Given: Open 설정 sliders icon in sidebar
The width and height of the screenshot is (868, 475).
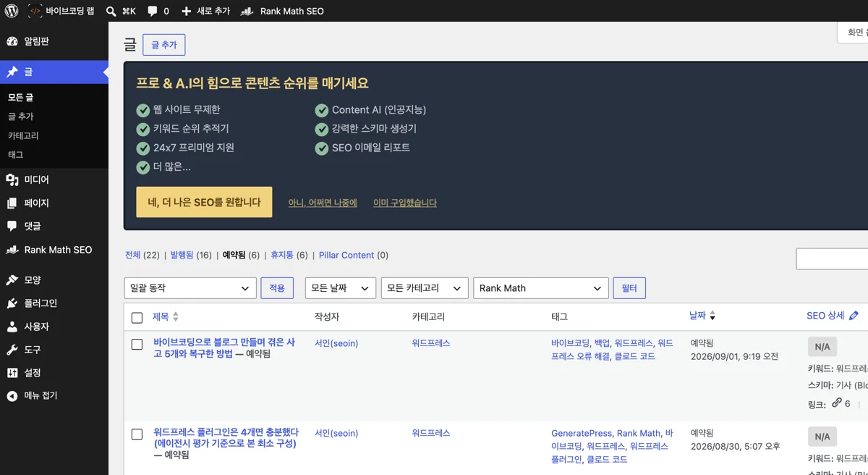Looking at the screenshot, I should [x=12, y=373].
